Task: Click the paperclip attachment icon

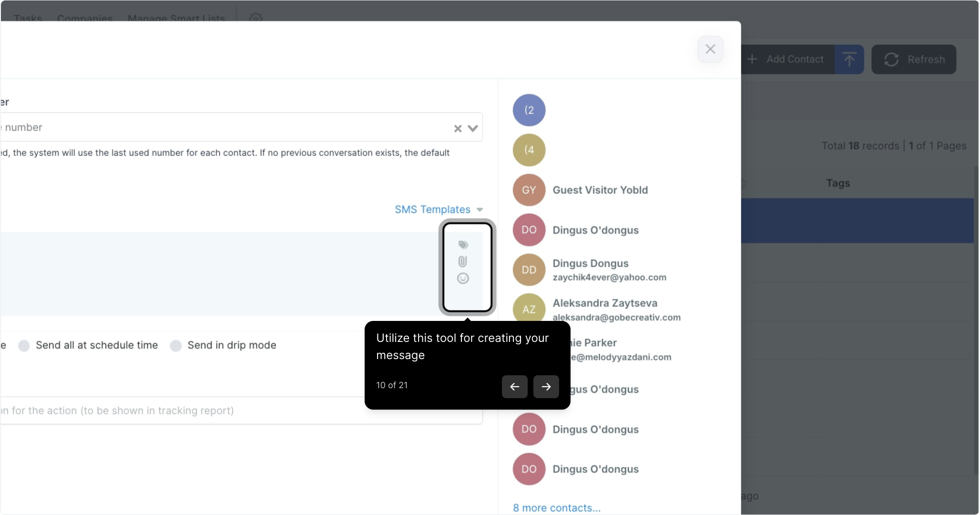Action: point(462,261)
